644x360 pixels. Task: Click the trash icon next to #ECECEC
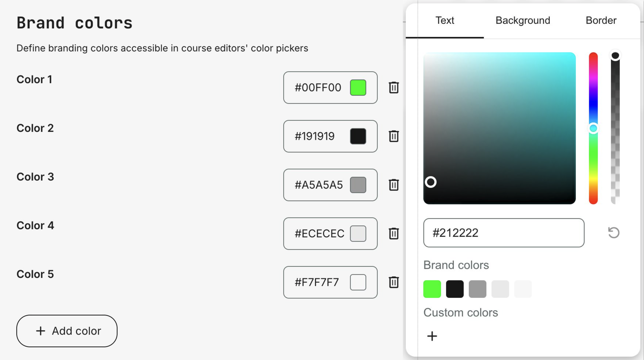(393, 234)
